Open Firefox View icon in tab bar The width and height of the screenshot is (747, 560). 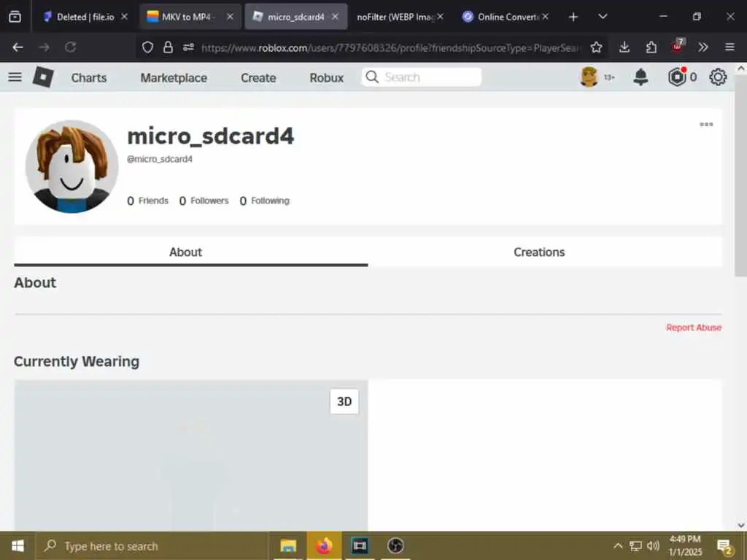[15, 17]
